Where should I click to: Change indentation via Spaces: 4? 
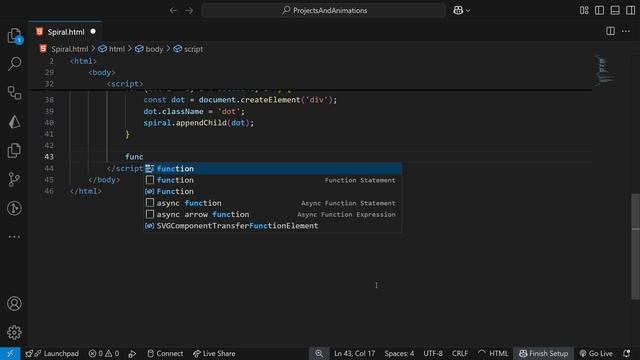(x=399, y=353)
